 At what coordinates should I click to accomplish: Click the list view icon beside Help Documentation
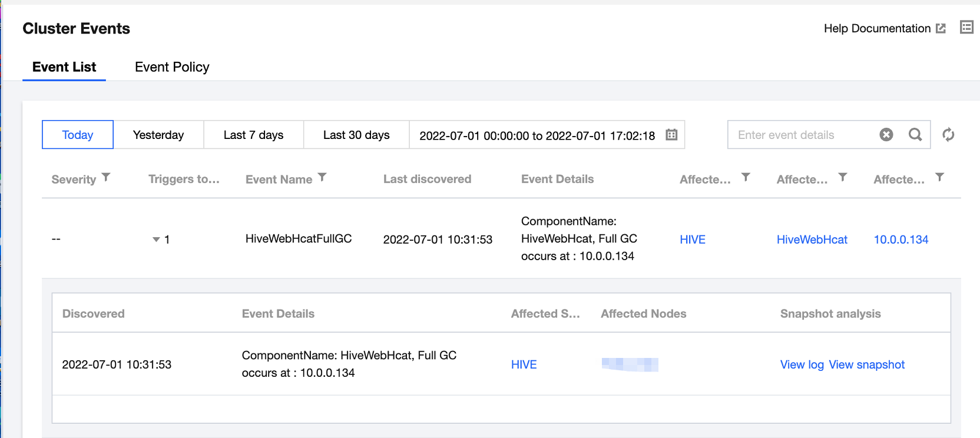pyautogui.click(x=966, y=27)
